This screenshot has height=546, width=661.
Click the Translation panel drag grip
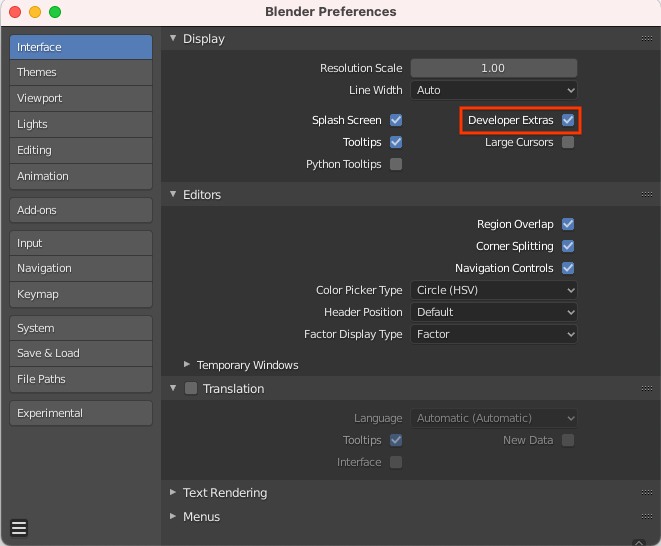pyautogui.click(x=647, y=388)
